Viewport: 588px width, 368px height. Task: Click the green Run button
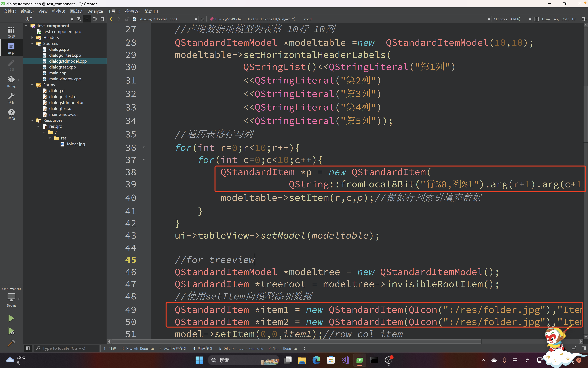coord(11,318)
